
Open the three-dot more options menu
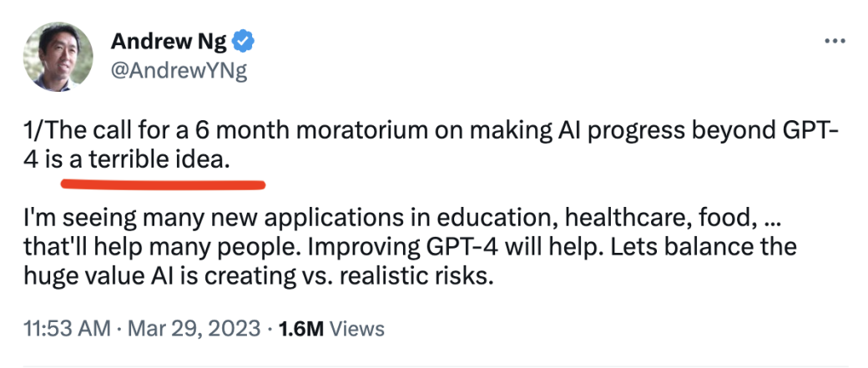click(x=835, y=41)
